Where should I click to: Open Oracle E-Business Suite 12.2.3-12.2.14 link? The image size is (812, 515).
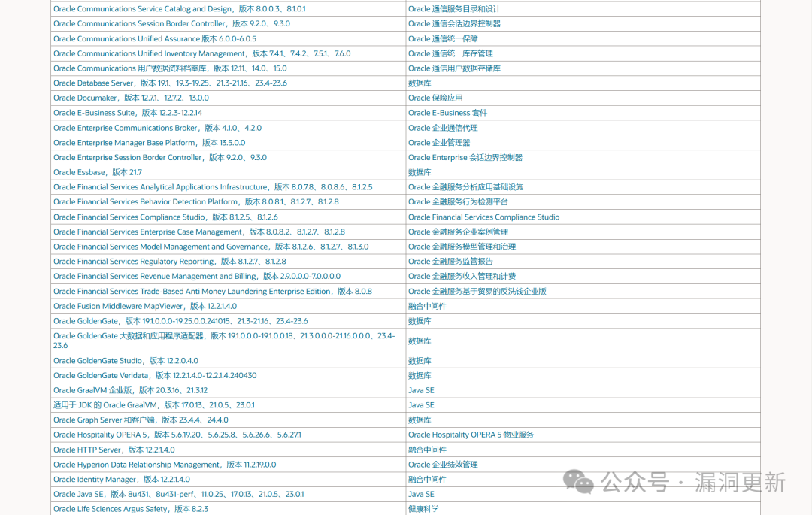tap(127, 113)
